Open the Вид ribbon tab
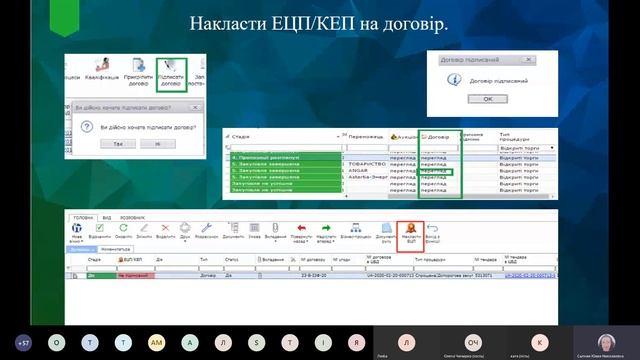Image resolution: width=640 pixels, height=360 pixels. pos(107,218)
